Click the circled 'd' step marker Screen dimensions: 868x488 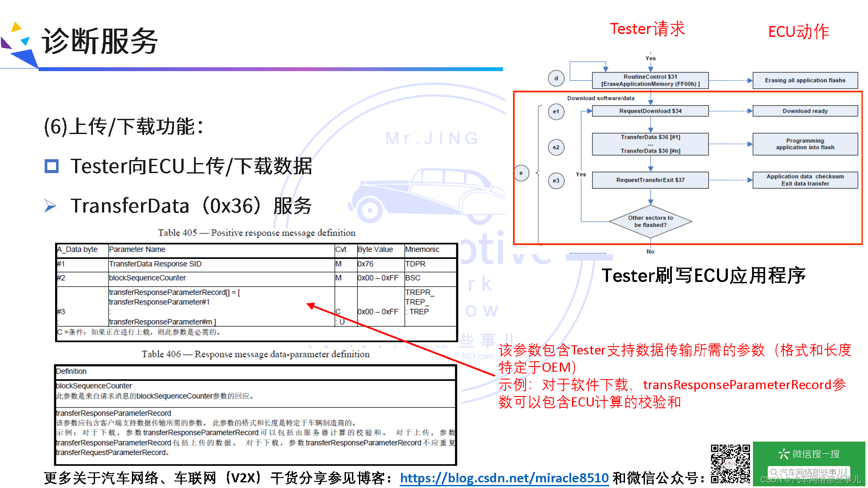556,79
